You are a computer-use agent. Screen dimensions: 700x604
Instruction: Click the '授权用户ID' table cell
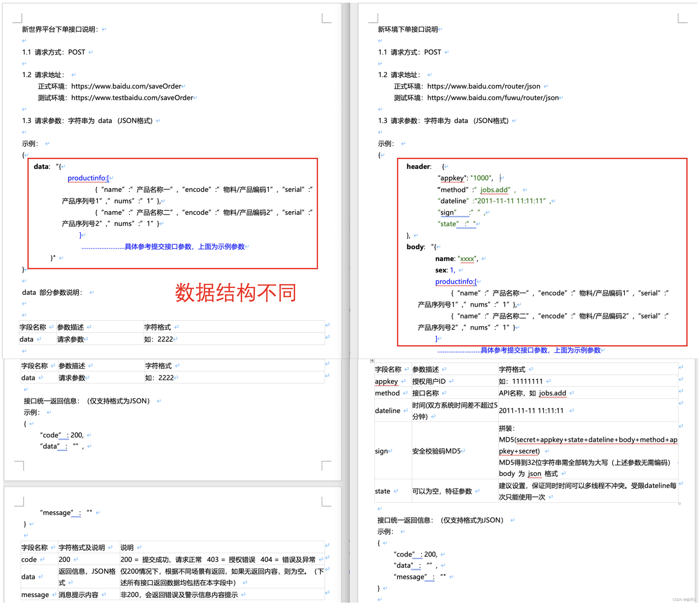pos(455,381)
